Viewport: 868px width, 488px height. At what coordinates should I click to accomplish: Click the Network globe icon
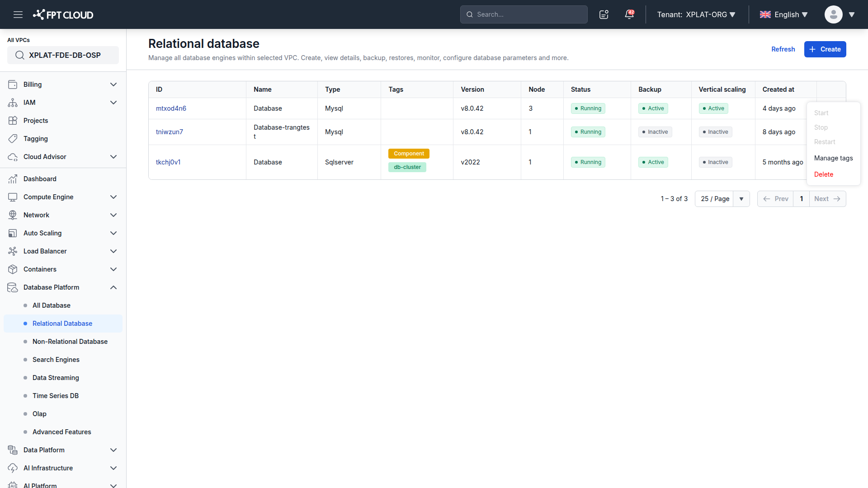point(13,215)
